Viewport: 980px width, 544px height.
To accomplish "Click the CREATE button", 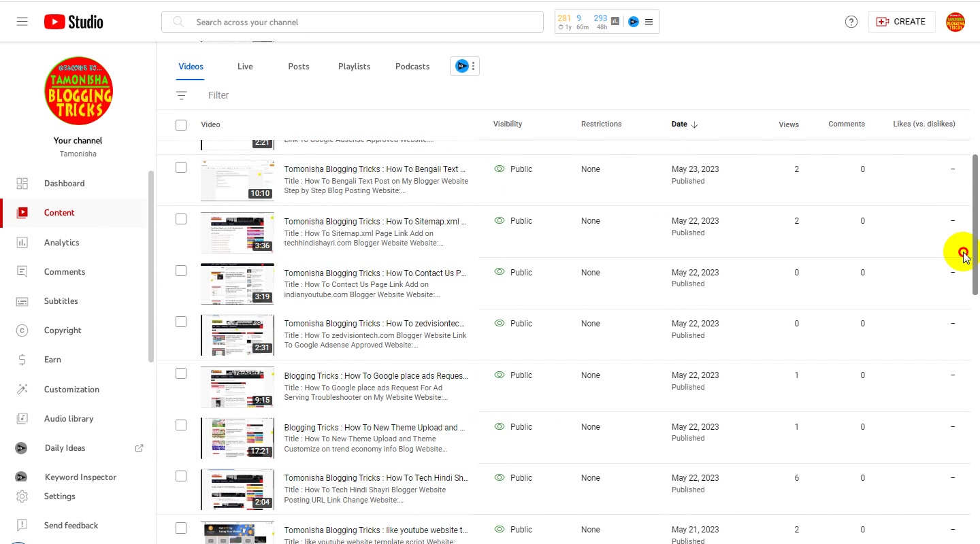I will click(901, 22).
